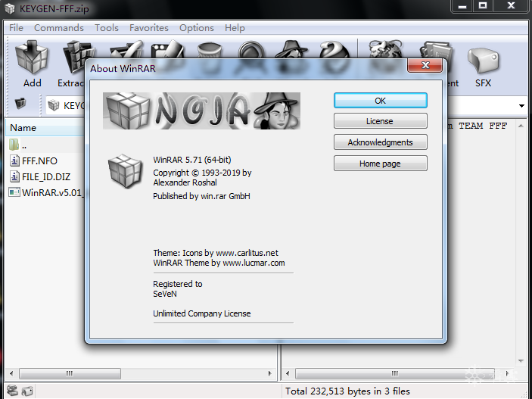532x399 pixels.
Task: Click the Info toolbar icon
Action: pyautogui.click(x=334, y=50)
